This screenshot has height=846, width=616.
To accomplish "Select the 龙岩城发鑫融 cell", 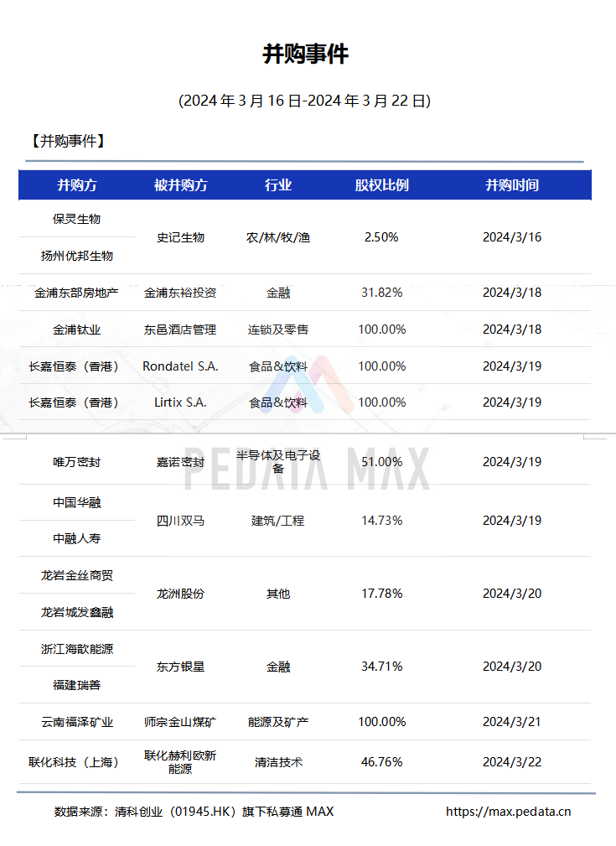I will click(76, 612).
